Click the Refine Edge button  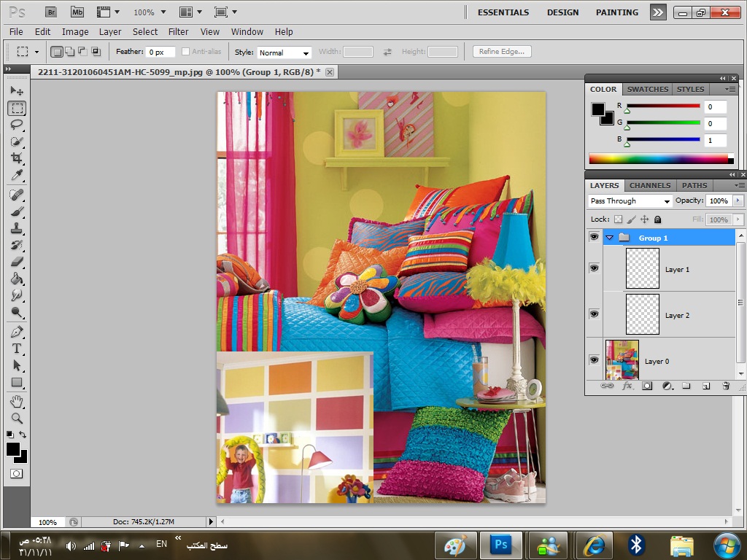[502, 52]
